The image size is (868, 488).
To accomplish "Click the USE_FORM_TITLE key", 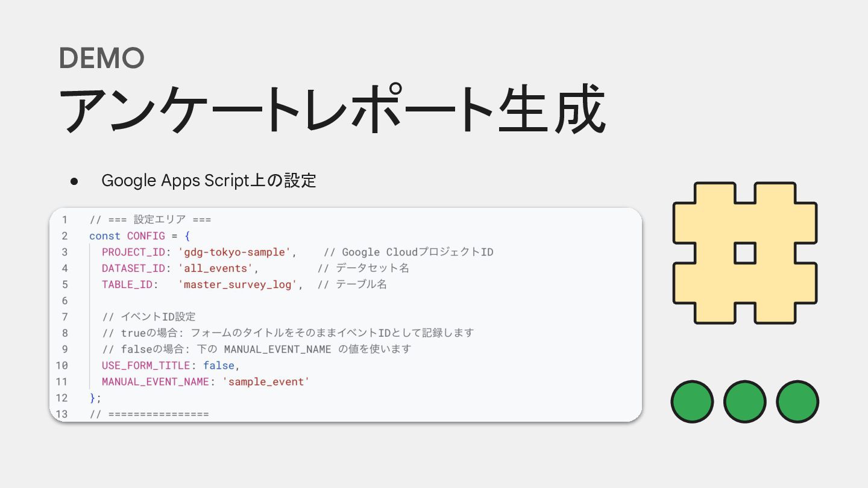I will (x=146, y=366).
